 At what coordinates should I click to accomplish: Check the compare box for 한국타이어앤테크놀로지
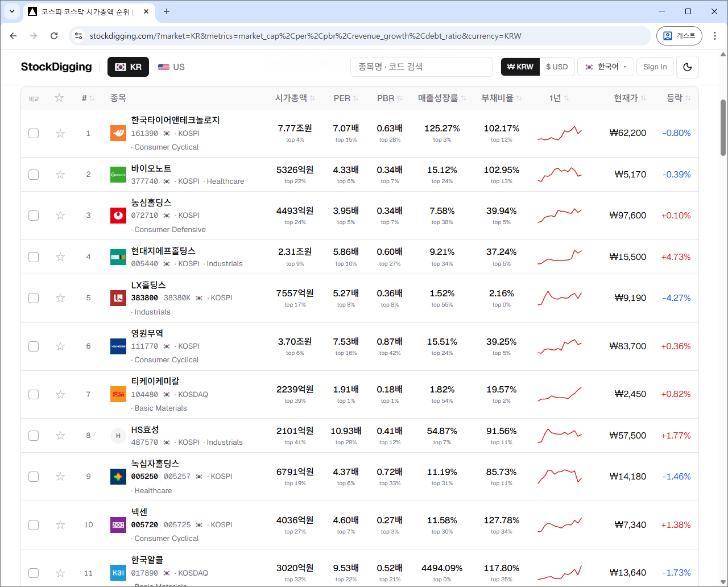click(x=34, y=133)
